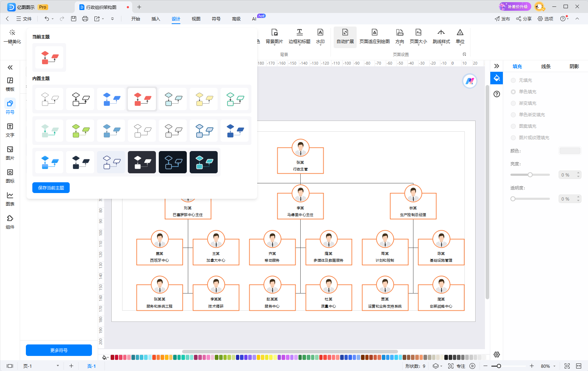Open the 模板 templates sidebar panel
This screenshot has height=371, width=588.
click(10, 84)
